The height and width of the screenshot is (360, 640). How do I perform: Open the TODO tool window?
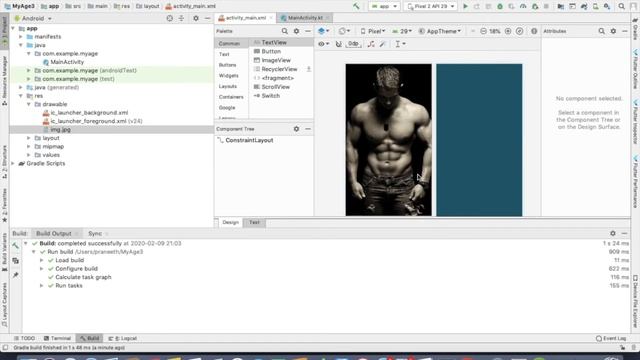(24, 338)
